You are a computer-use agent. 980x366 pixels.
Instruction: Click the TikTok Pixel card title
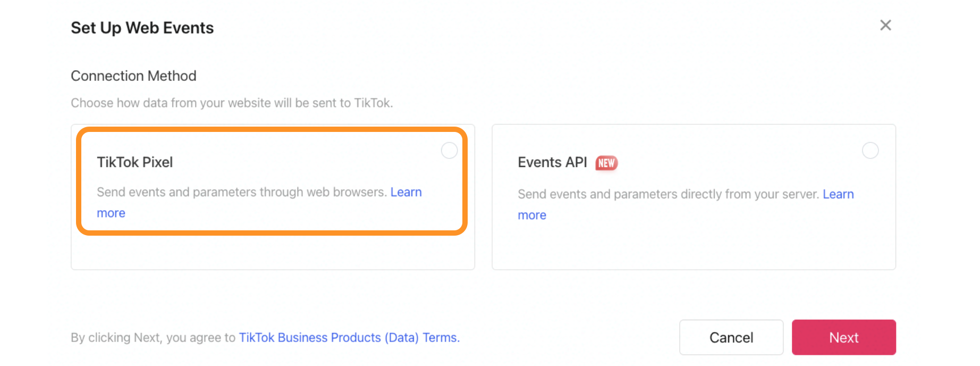pyautogui.click(x=134, y=162)
